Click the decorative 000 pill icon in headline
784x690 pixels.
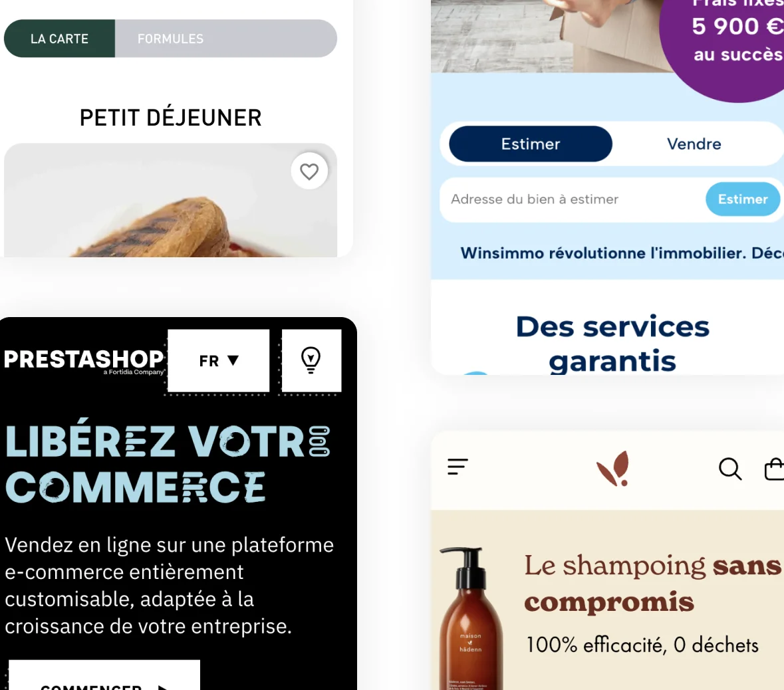coord(319,441)
